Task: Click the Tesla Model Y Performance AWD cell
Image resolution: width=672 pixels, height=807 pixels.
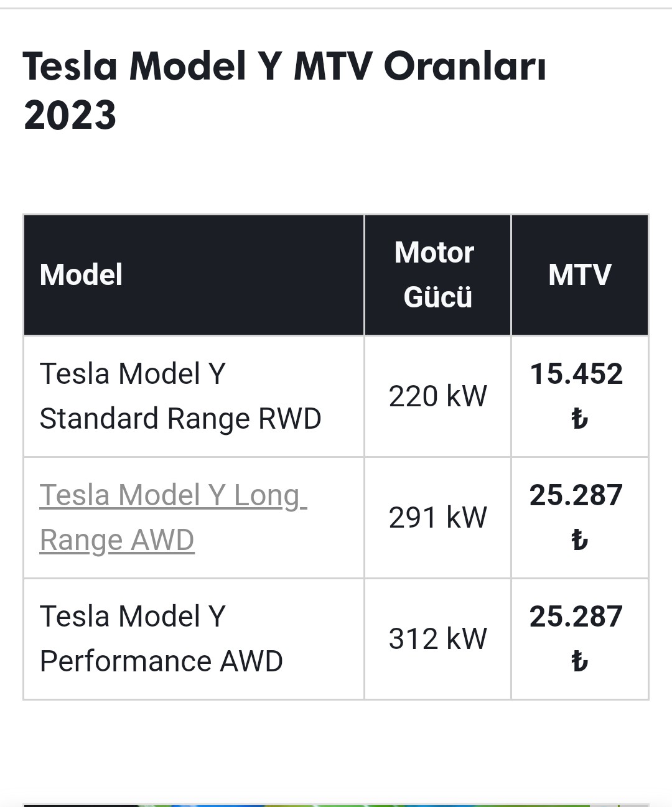Action: pyautogui.click(x=161, y=639)
